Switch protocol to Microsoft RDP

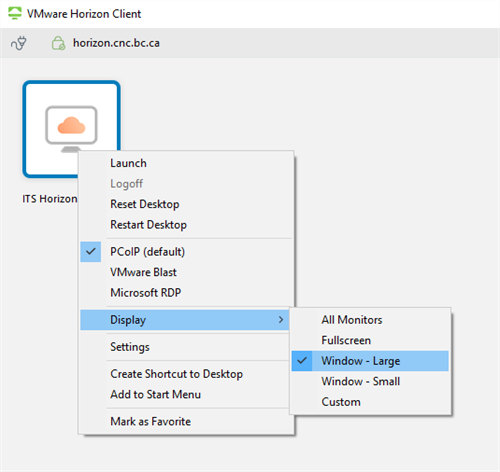point(187,293)
